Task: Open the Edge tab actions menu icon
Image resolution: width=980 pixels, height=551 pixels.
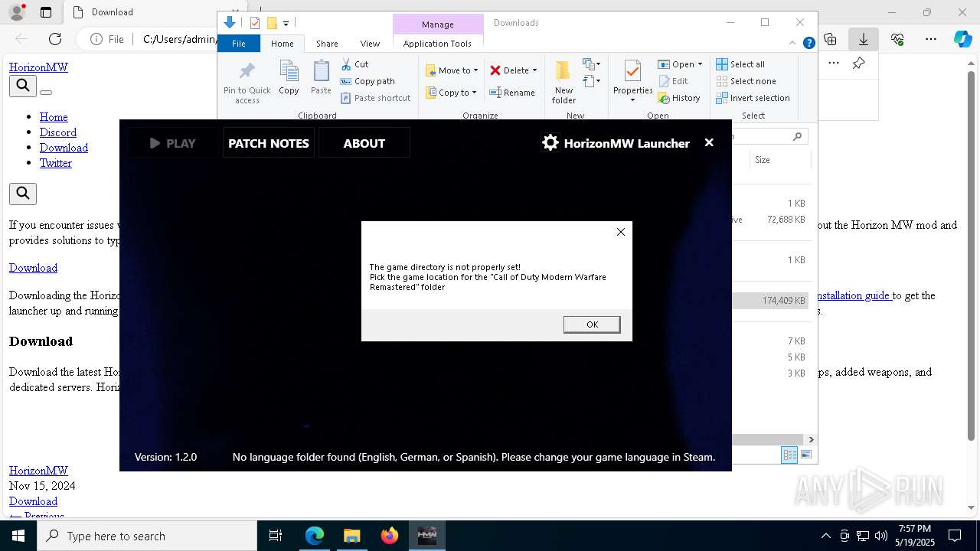Action: pos(46,12)
